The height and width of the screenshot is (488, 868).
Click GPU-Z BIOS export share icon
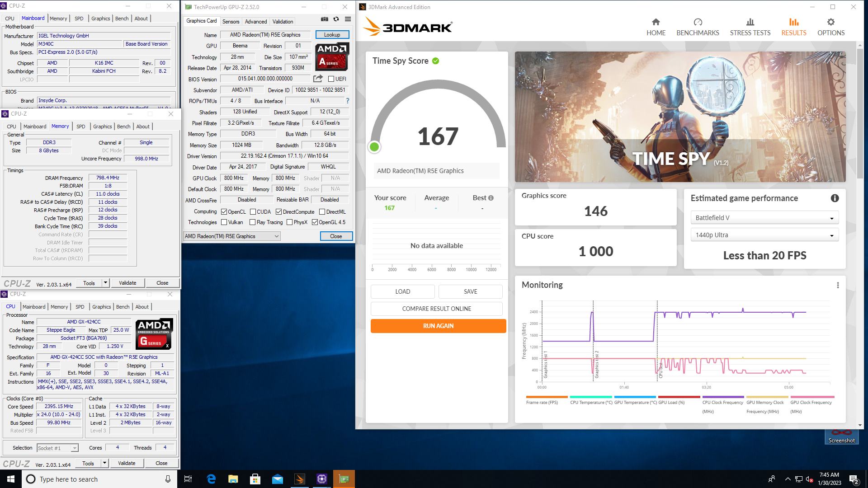point(318,79)
